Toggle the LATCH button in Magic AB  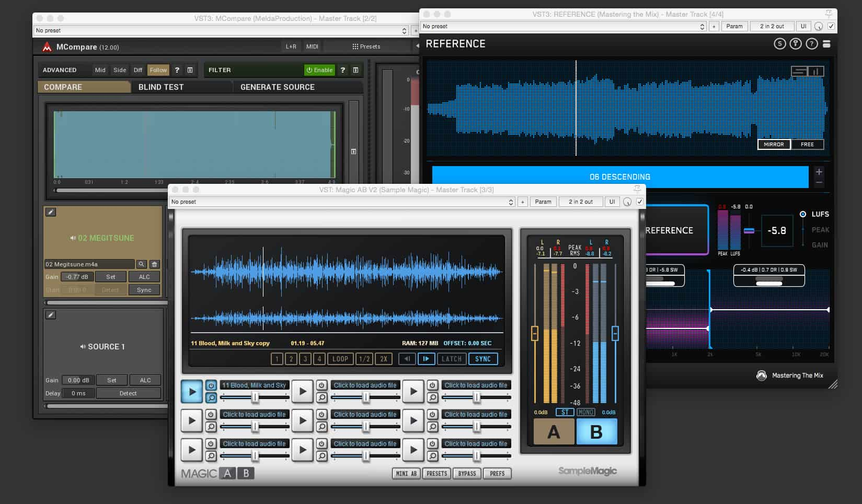tap(452, 359)
